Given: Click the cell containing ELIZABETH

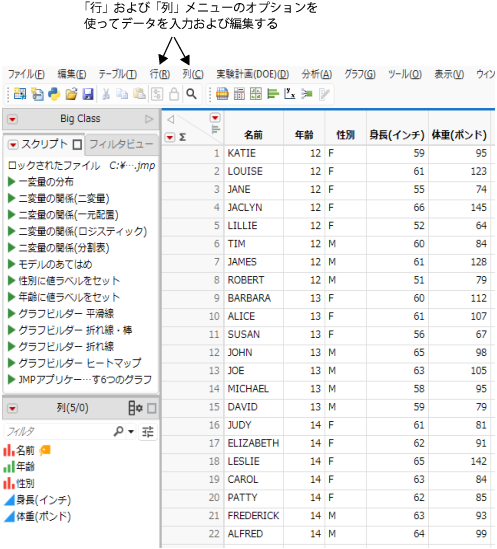Looking at the screenshot, I should (254, 443).
